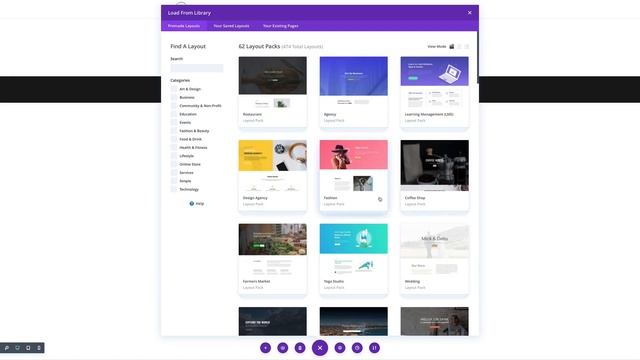Open the Wedding layout pack thumbnail
Image resolution: width=640 pixels, height=360 pixels.
(x=434, y=250)
